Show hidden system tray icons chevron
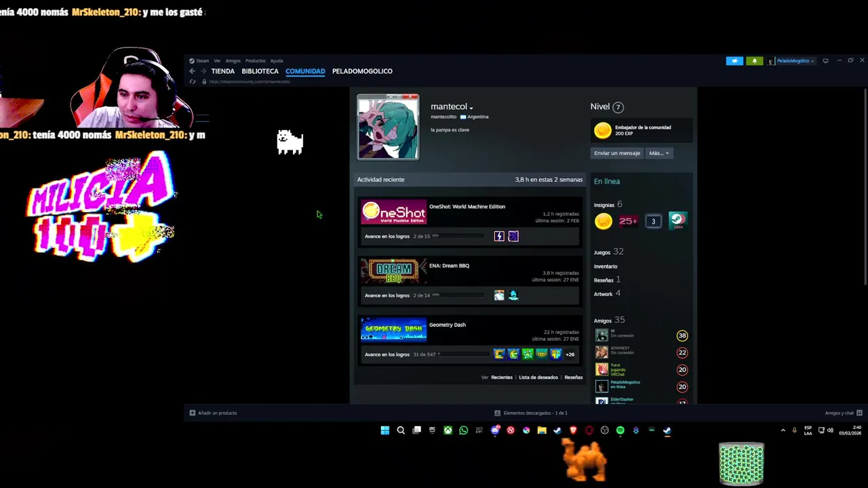 point(783,430)
